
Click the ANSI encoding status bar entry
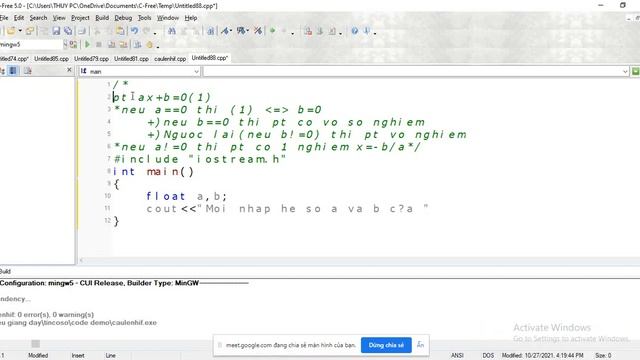(x=457, y=356)
